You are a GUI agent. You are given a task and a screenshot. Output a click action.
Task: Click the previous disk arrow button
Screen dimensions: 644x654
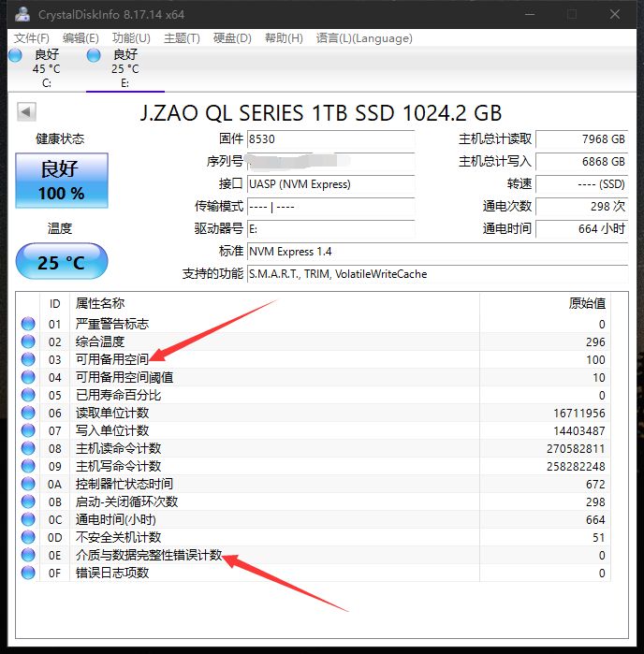pyautogui.click(x=26, y=111)
